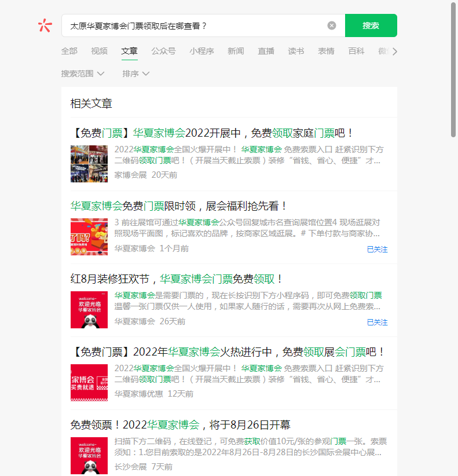The height and width of the screenshot is (476, 458).
Task: Click 已关注 beside 1个月前 article
Action: (x=378, y=249)
